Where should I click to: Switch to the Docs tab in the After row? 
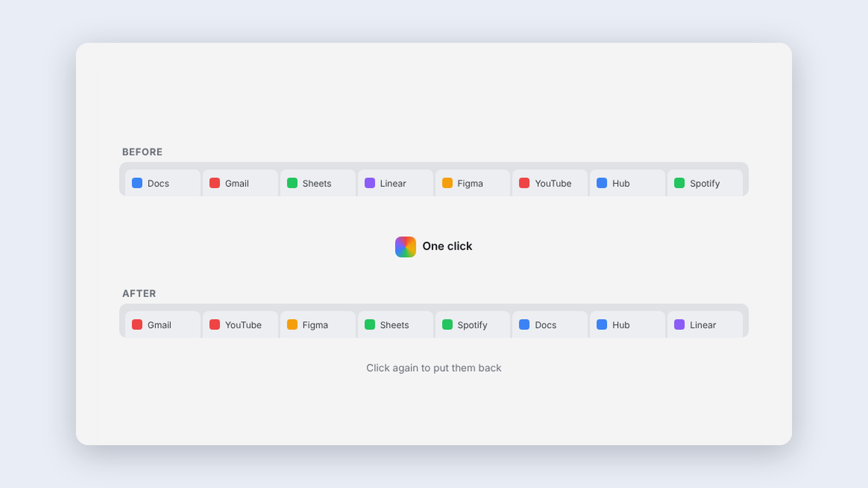tap(550, 325)
